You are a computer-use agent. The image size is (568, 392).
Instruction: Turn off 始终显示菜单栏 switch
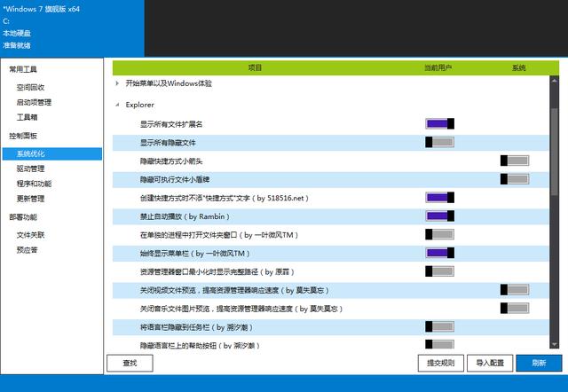tap(439, 253)
